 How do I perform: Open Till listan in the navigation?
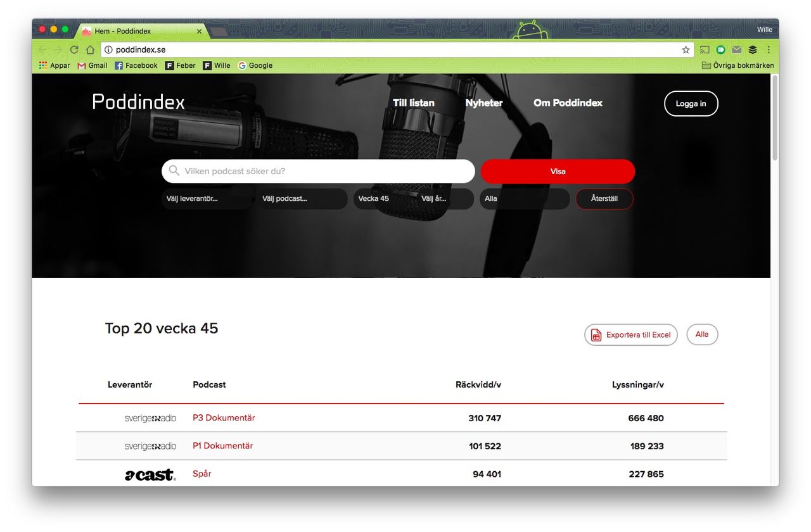pyautogui.click(x=414, y=103)
